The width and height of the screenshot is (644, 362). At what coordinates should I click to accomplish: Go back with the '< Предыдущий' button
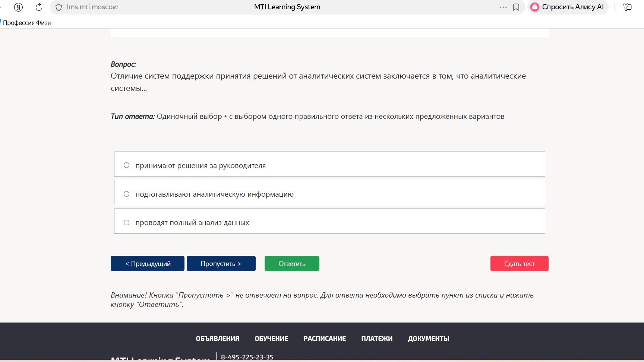[148, 264]
